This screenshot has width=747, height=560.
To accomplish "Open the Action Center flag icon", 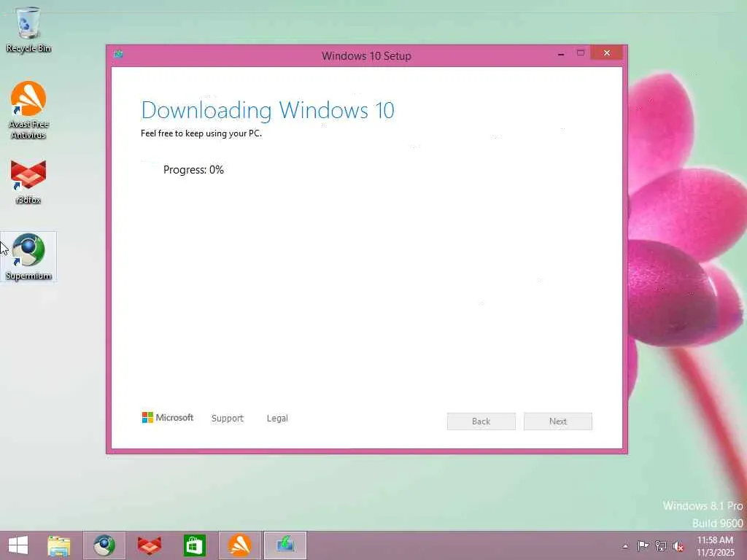I will (643, 546).
